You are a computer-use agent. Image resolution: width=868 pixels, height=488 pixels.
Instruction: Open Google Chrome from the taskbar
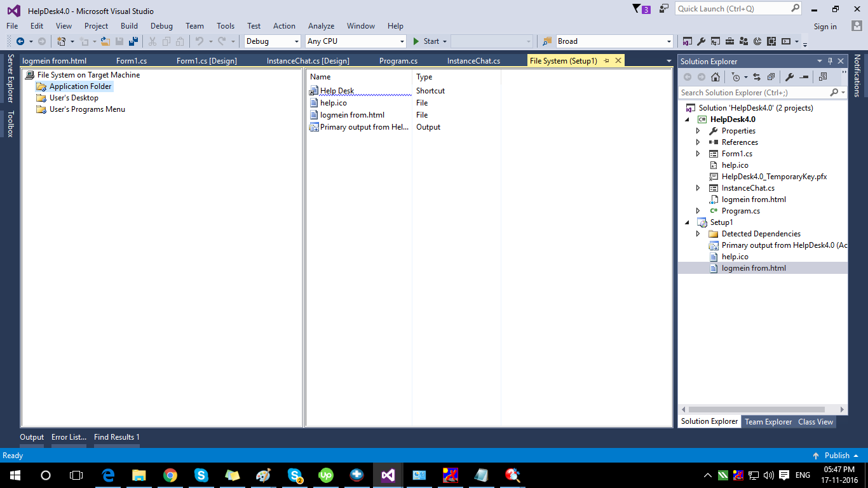pos(170,475)
